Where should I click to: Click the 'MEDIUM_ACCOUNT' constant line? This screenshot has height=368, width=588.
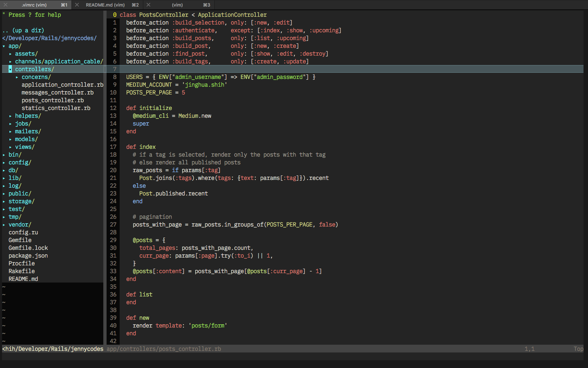click(177, 85)
